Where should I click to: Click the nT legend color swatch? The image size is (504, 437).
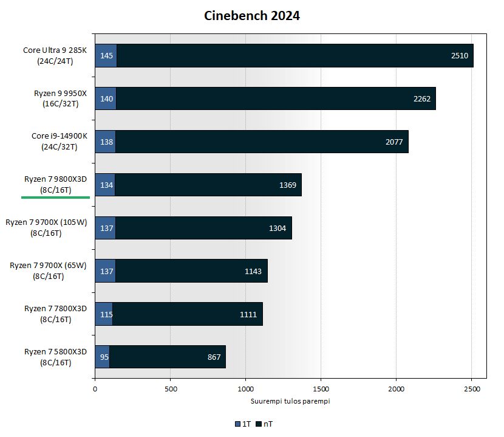[259, 424]
